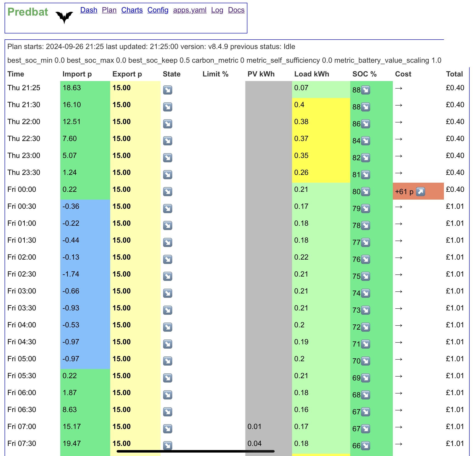This screenshot has height=456, width=476.
Task: Open the Plan page link
Action: coord(109,10)
